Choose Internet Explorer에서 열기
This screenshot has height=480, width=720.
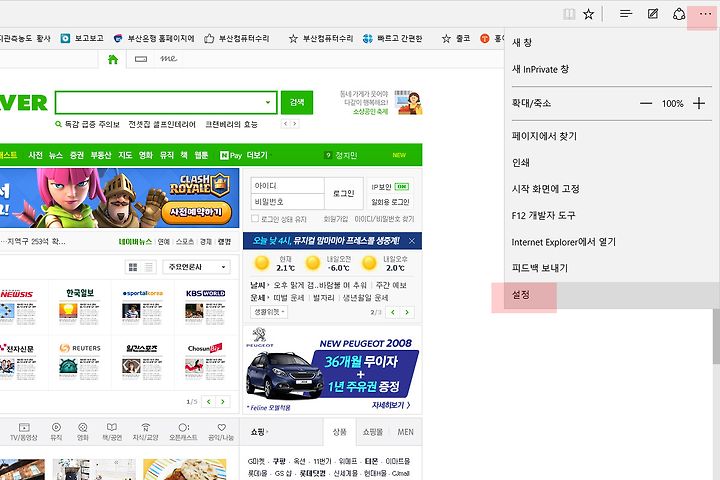[612, 242]
